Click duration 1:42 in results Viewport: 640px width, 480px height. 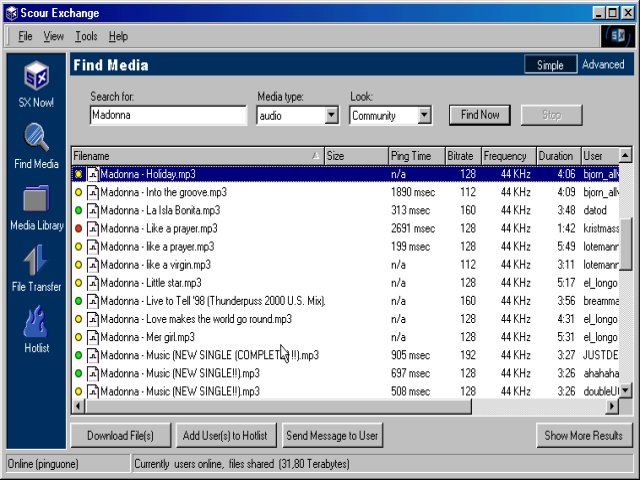(566, 229)
